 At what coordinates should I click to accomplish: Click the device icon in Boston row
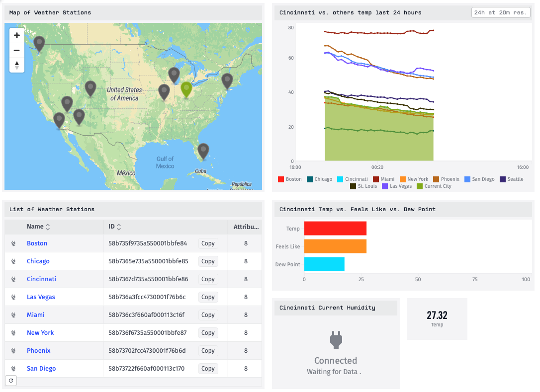tap(13, 243)
